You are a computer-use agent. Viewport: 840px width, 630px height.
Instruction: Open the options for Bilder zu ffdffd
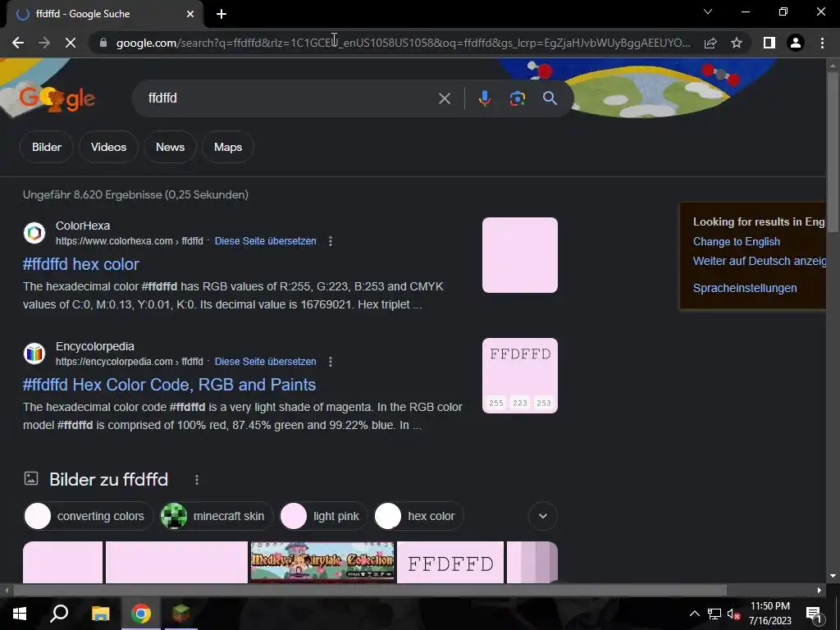click(197, 479)
